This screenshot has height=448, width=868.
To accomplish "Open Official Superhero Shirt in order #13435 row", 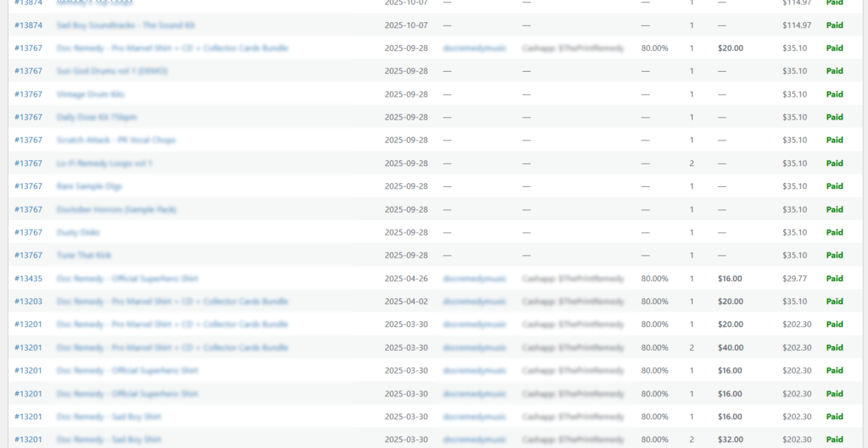I will [x=127, y=279].
